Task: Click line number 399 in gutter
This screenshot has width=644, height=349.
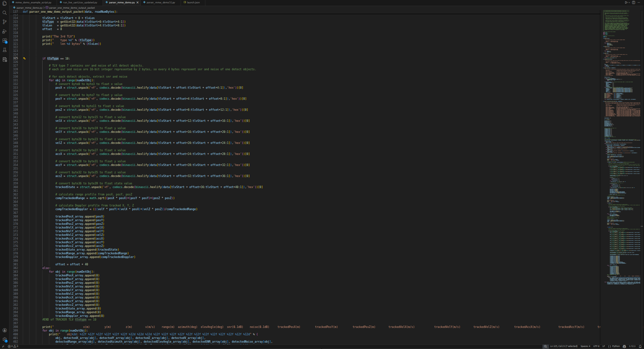Action: click(15, 331)
